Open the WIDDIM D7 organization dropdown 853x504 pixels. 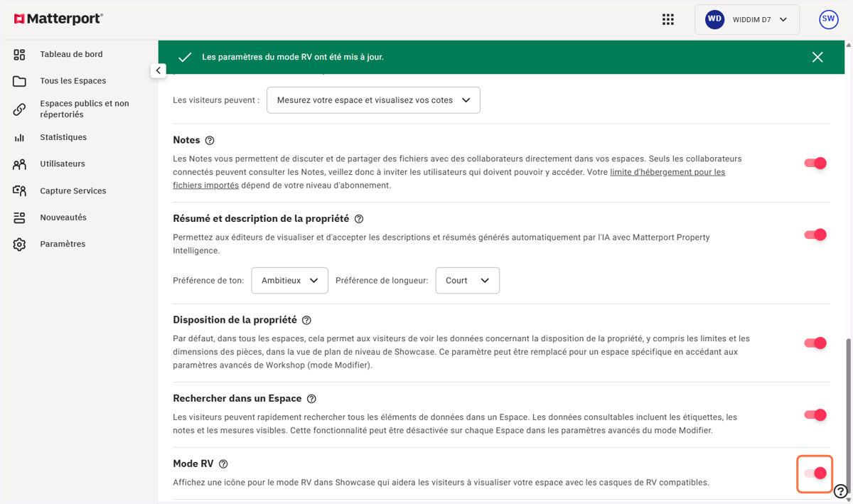click(x=747, y=20)
